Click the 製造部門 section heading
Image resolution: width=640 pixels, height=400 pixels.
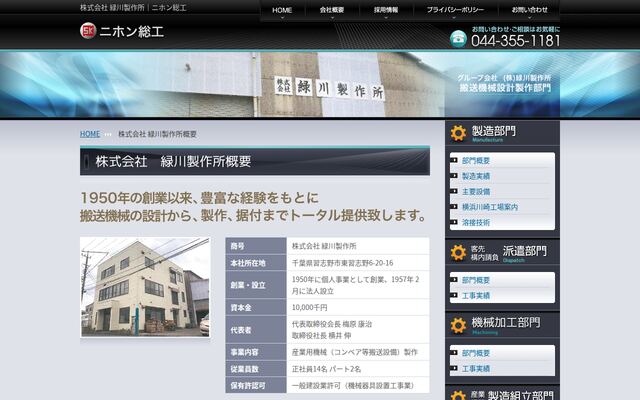(x=493, y=131)
